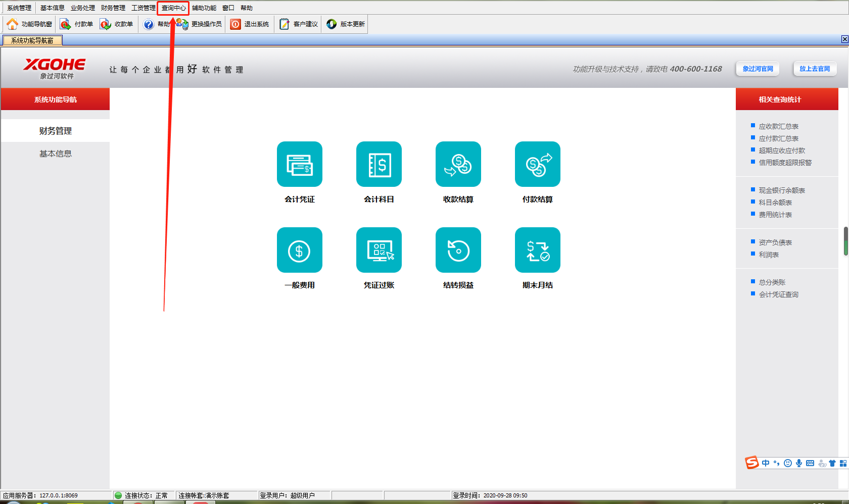This screenshot has width=849, height=504.
Task: Open the 基本信息 menu in menu bar
Action: (53, 8)
